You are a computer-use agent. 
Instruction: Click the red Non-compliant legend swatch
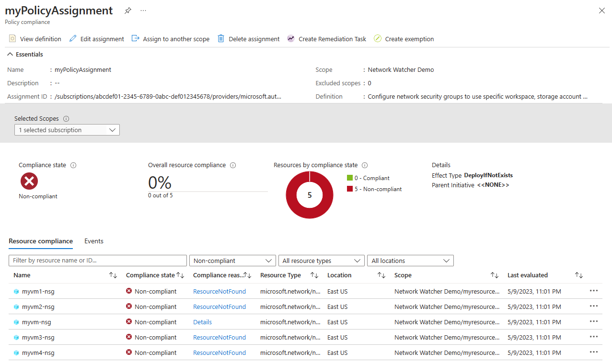349,189
